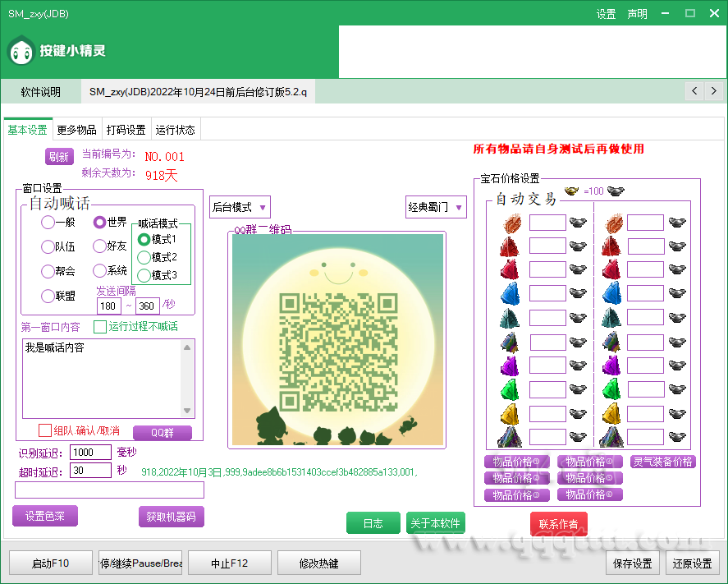The image size is (728, 584).
Task: Enable the 运行过程不喊话 checkbox
Action: click(x=100, y=327)
